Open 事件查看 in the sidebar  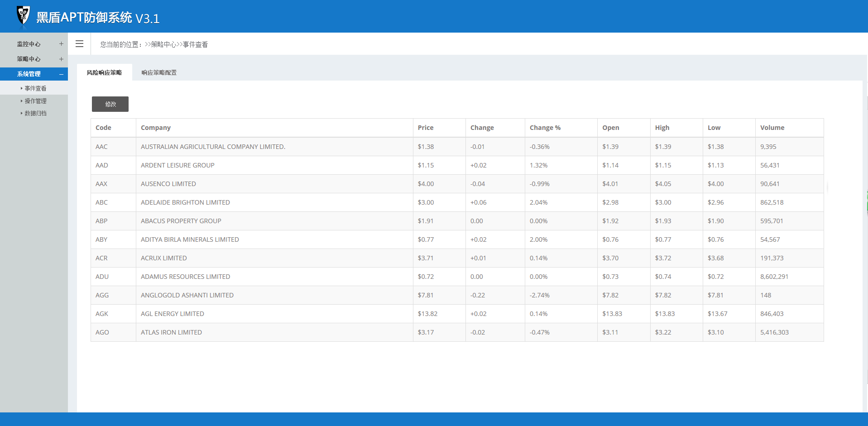coord(35,88)
